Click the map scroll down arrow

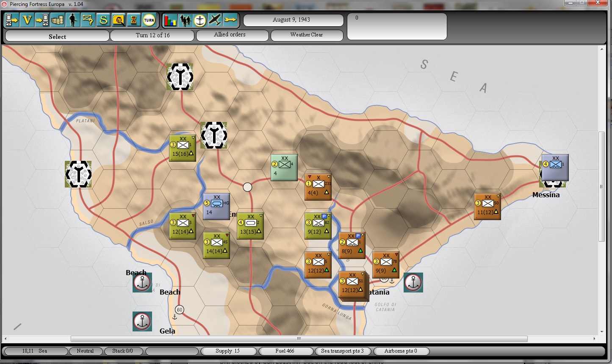coord(602,332)
